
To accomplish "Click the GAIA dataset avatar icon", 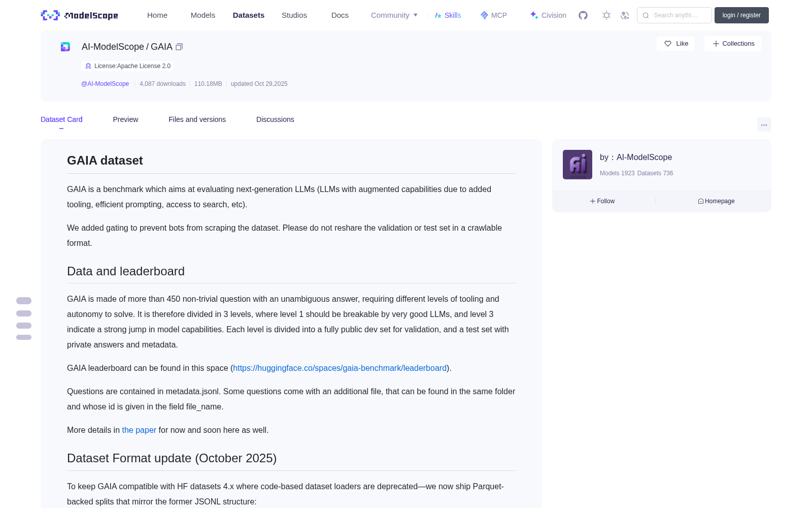I will (65, 47).
